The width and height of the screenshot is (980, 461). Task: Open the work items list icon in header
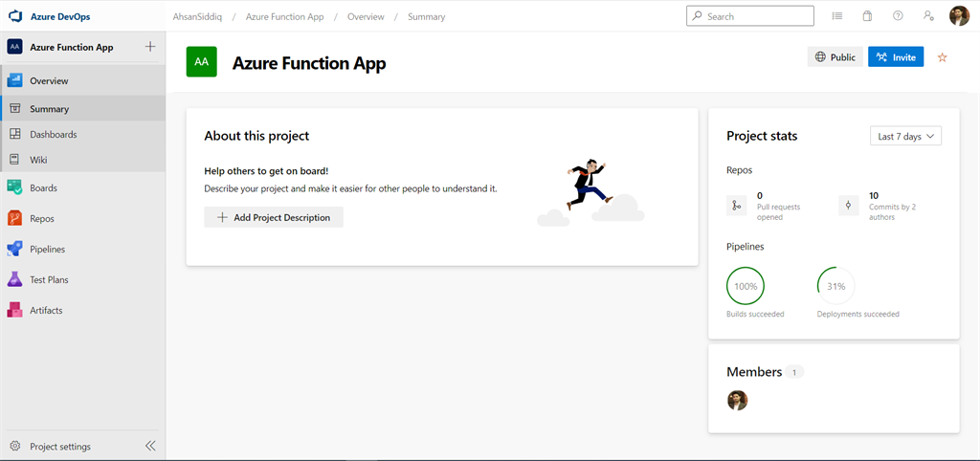836,16
